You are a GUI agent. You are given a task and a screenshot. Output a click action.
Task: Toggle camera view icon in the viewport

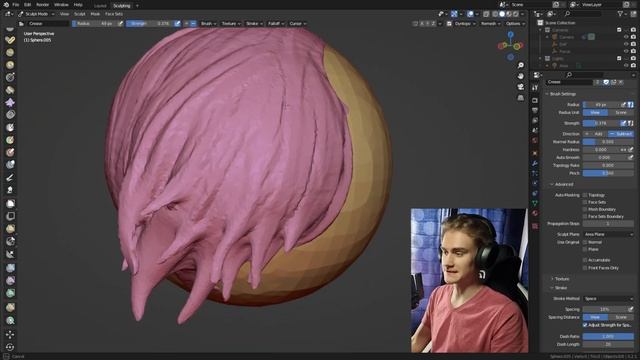[x=520, y=87]
